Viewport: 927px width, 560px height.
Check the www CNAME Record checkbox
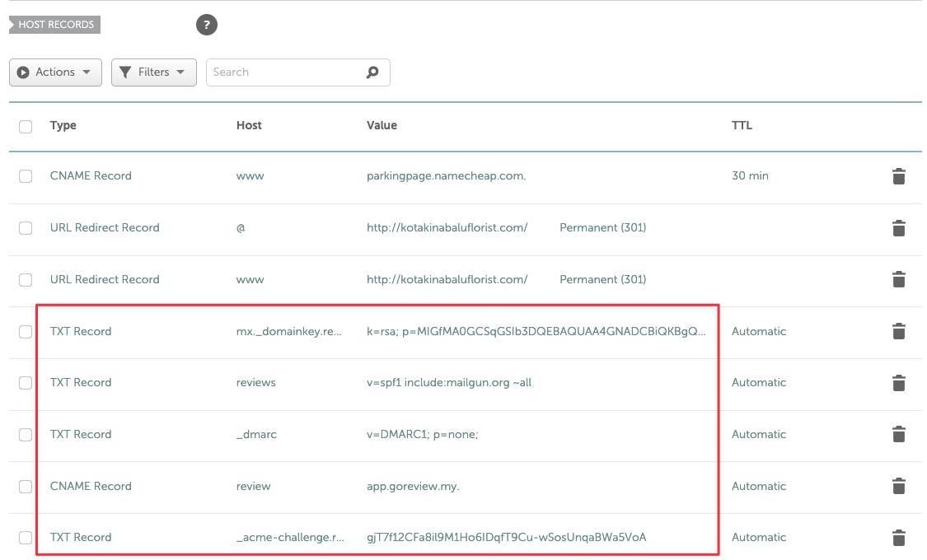(26, 176)
